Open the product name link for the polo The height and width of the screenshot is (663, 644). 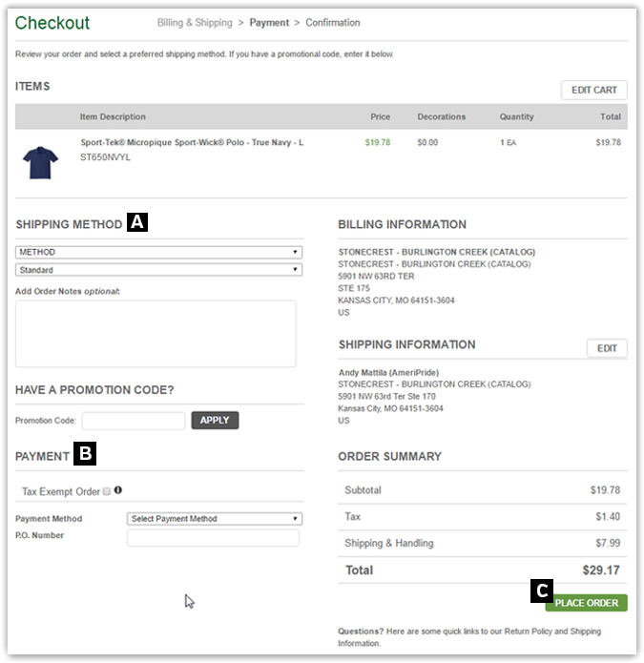(192, 142)
